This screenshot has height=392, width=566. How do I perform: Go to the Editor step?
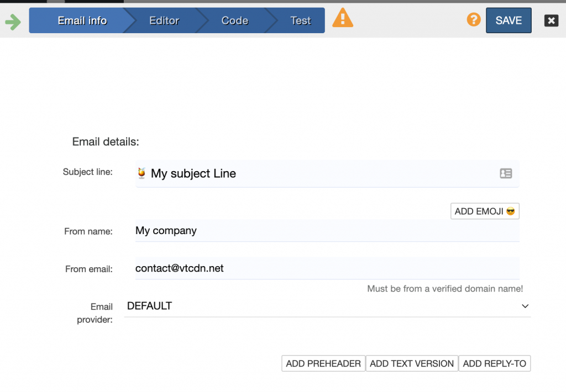164,20
